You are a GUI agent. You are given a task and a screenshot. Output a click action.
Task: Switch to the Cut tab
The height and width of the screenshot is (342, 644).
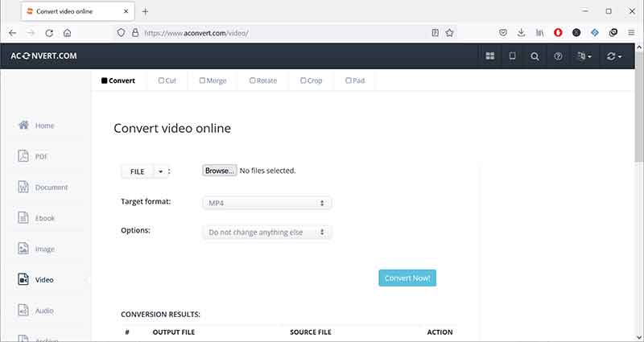tap(167, 80)
